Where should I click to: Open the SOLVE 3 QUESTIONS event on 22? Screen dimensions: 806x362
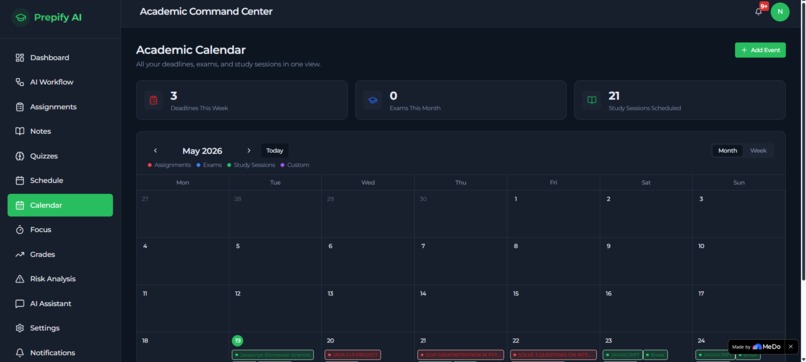(x=553, y=355)
